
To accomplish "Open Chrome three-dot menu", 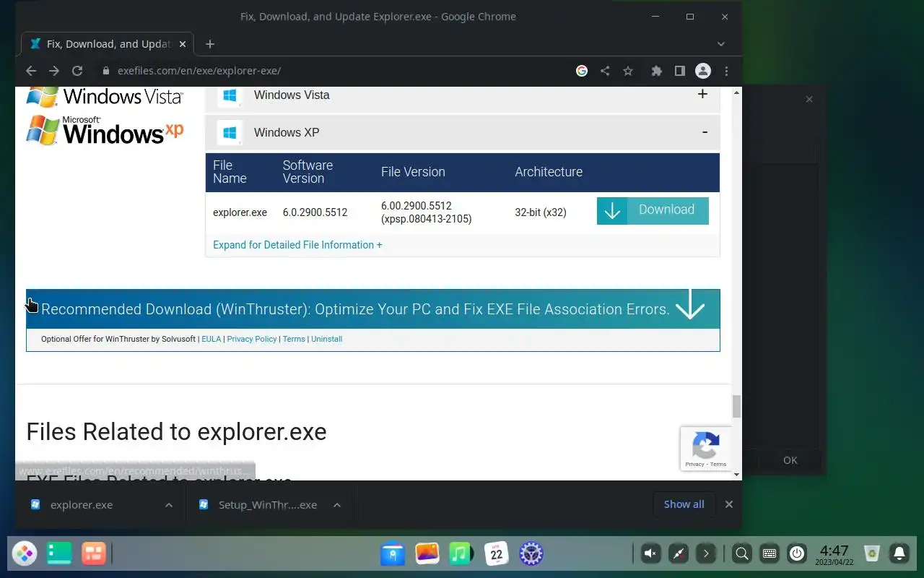I will (x=726, y=71).
